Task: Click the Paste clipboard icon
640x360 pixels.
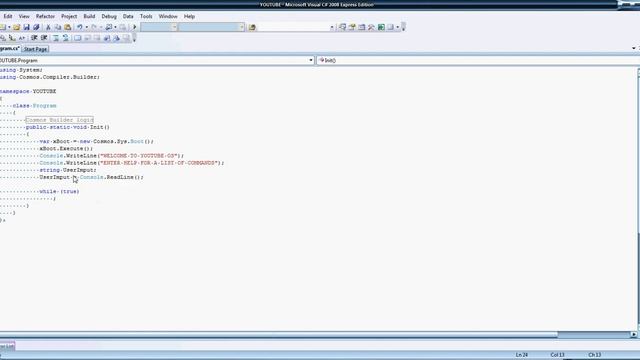Action: coord(68,27)
